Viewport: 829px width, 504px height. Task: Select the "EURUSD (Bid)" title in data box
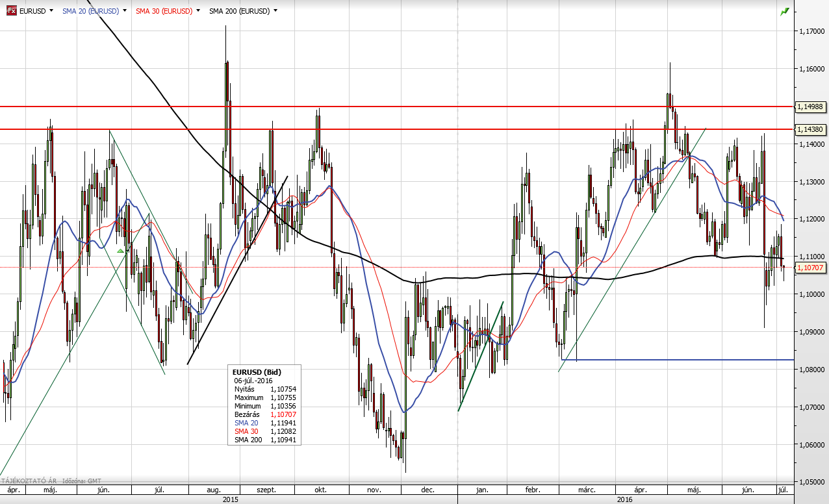click(x=257, y=372)
